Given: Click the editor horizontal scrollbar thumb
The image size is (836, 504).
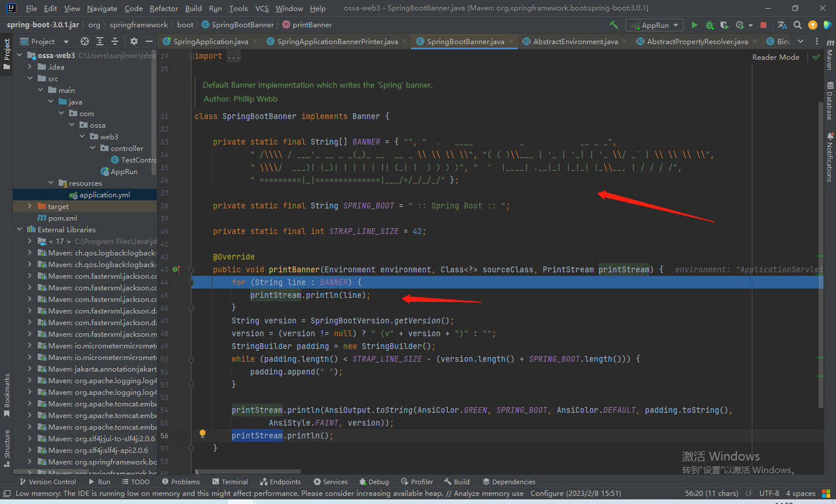Looking at the screenshot, I should [248, 471].
